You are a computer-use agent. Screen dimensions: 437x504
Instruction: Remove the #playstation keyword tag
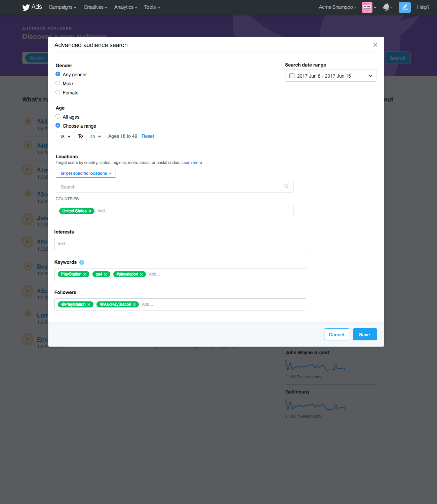142,274
